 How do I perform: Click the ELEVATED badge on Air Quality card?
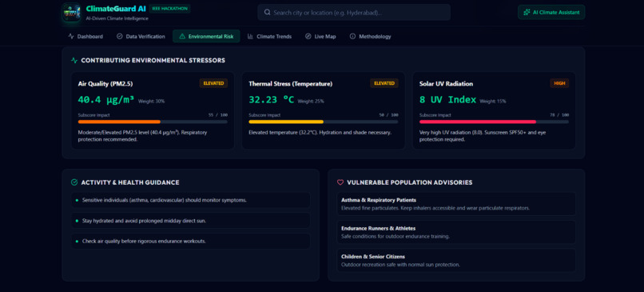(213, 83)
